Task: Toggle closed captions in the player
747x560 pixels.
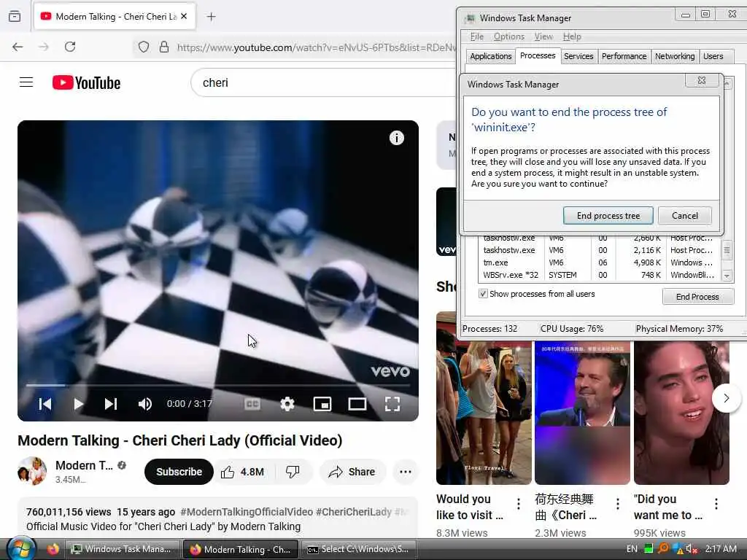Action: pos(252,404)
